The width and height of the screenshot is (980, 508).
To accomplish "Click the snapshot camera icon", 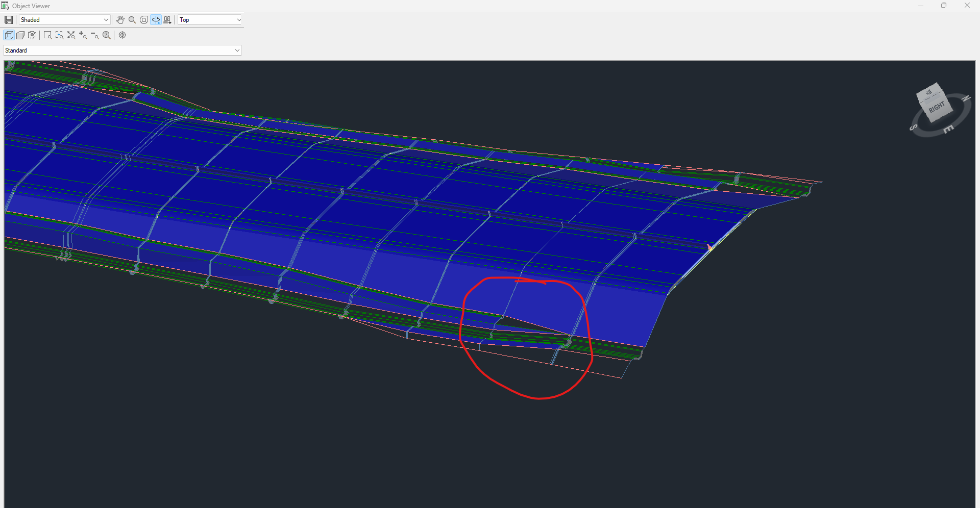I will [167, 19].
